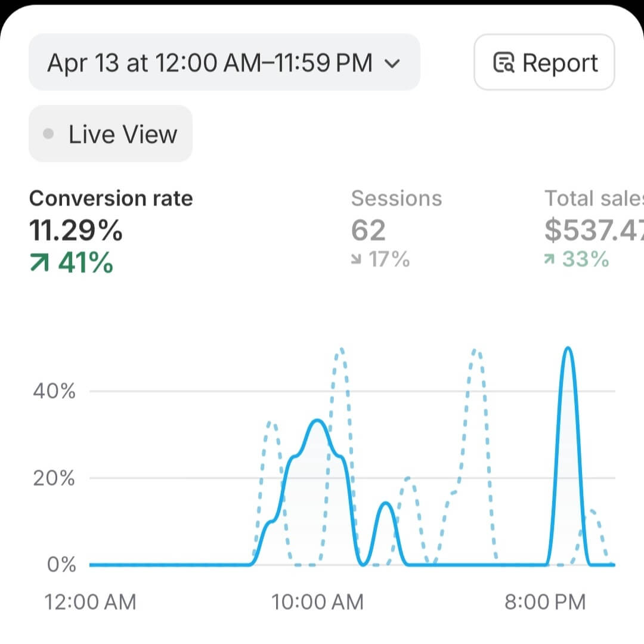Click the Report magnifier document icon

(503, 63)
